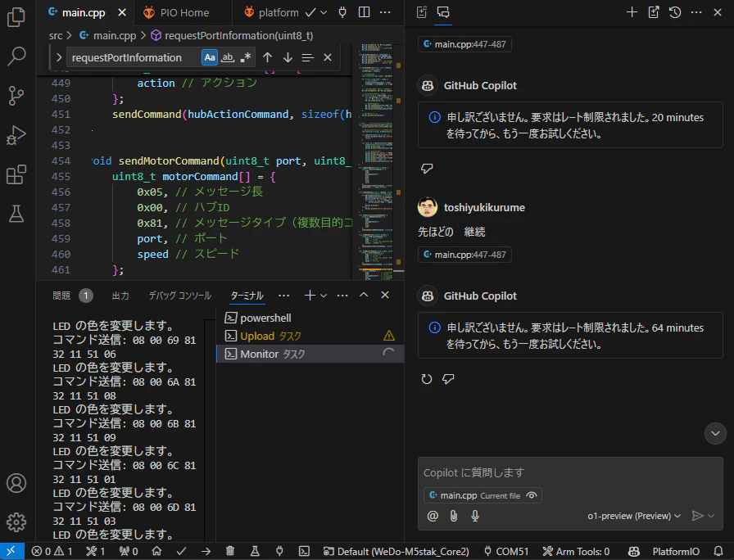This screenshot has width=734, height=560.
Task: Open the Run and Debug view
Action: click(x=16, y=135)
